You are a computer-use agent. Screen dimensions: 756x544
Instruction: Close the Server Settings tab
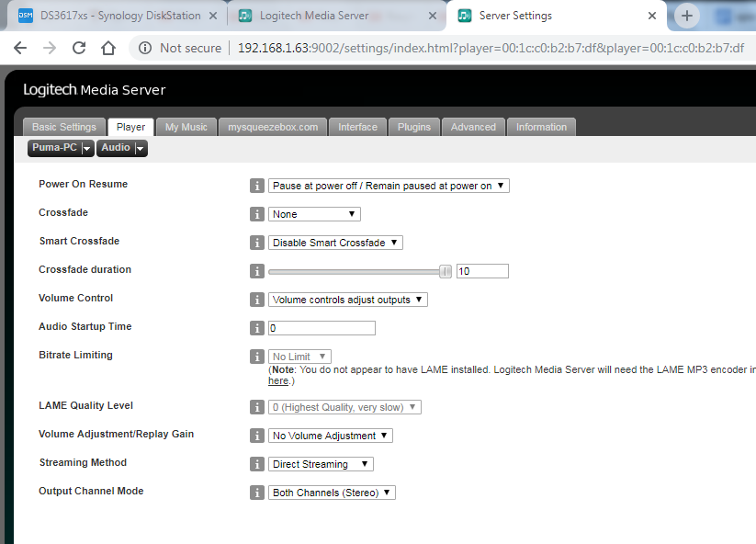652,16
